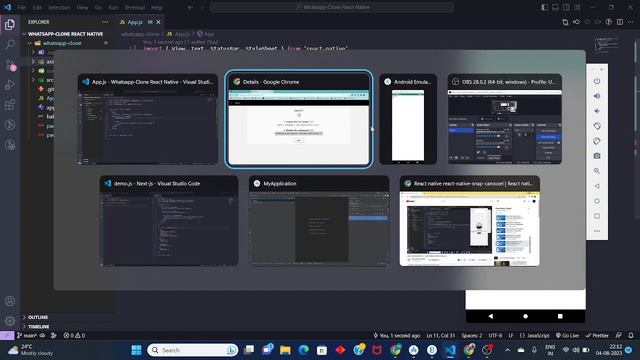Open Customize Layout icon in title bar
640x360 pixels.
(x=577, y=7)
